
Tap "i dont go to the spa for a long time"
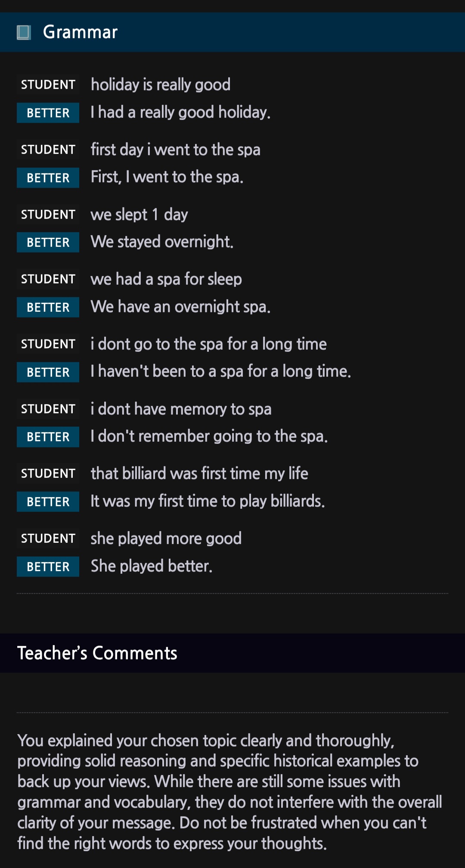208,344
